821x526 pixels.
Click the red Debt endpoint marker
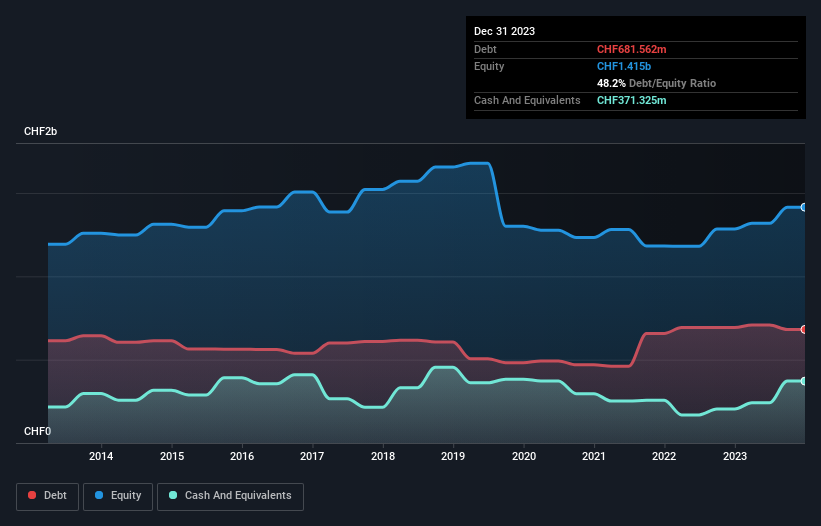pyautogui.click(x=804, y=329)
